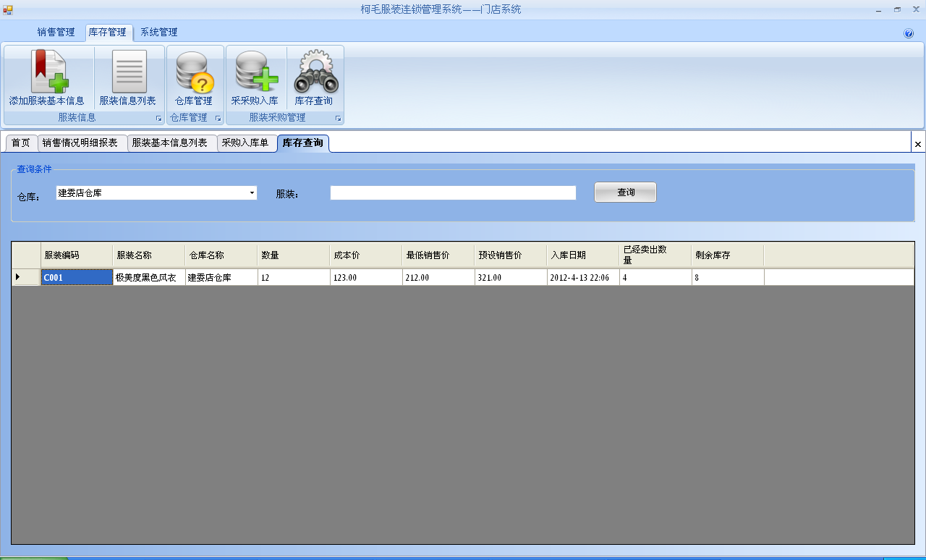926x560 pixels.
Task: Click the 预设销售价 column header
Action: coord(511,255)
